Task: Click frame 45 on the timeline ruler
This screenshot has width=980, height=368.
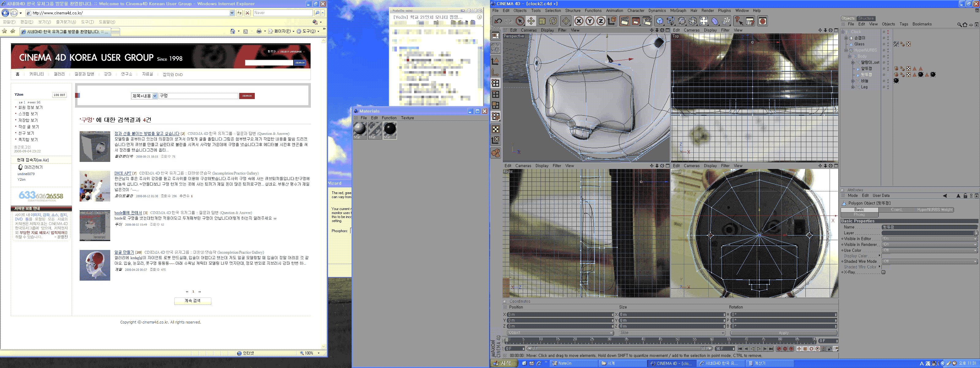Action: click(x=661, y=340)
